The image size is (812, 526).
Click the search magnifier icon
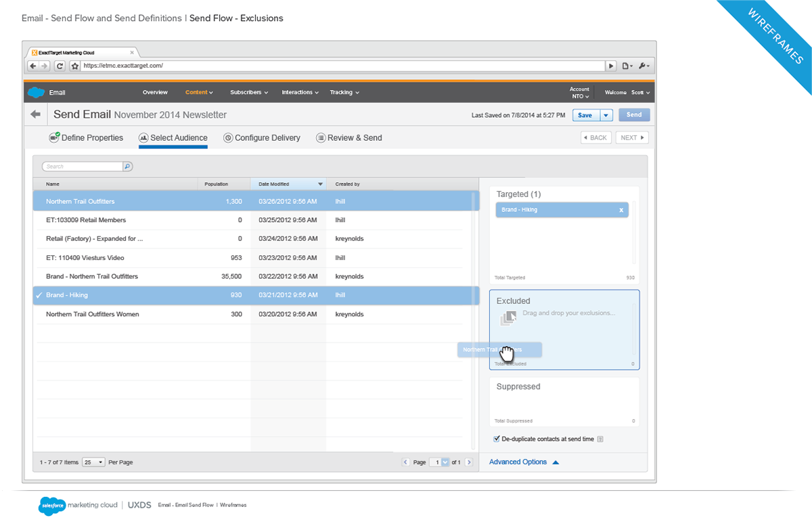pos(127,166)
